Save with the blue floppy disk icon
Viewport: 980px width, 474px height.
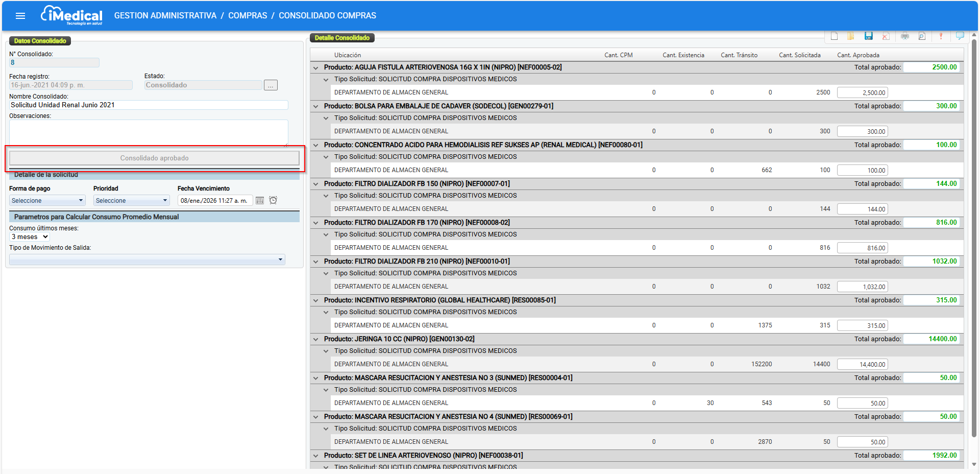pyautogui.click(x=868, y=36)
